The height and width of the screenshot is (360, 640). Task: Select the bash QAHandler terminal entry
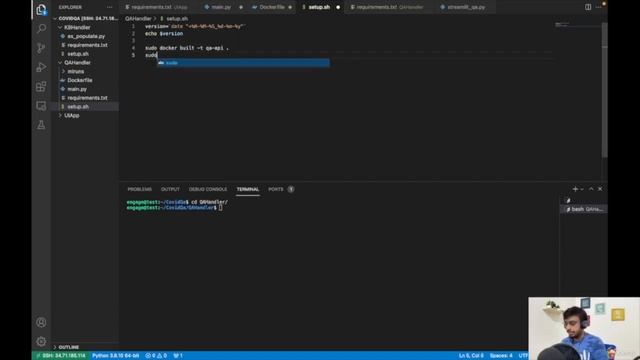[584, 209]
